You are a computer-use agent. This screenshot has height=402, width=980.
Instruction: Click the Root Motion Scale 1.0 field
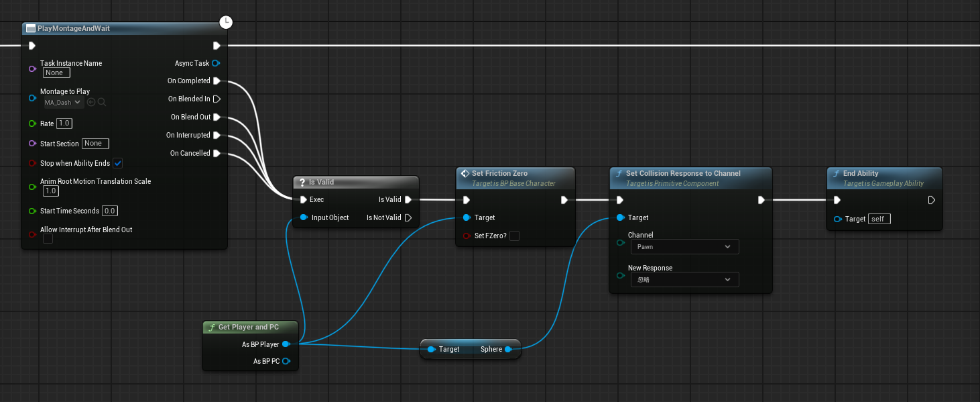(50, 191)
